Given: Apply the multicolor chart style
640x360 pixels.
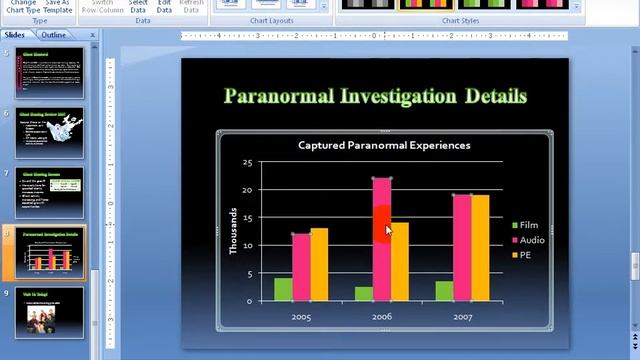Looking at the screenshot, I should [x=426, y=4].
